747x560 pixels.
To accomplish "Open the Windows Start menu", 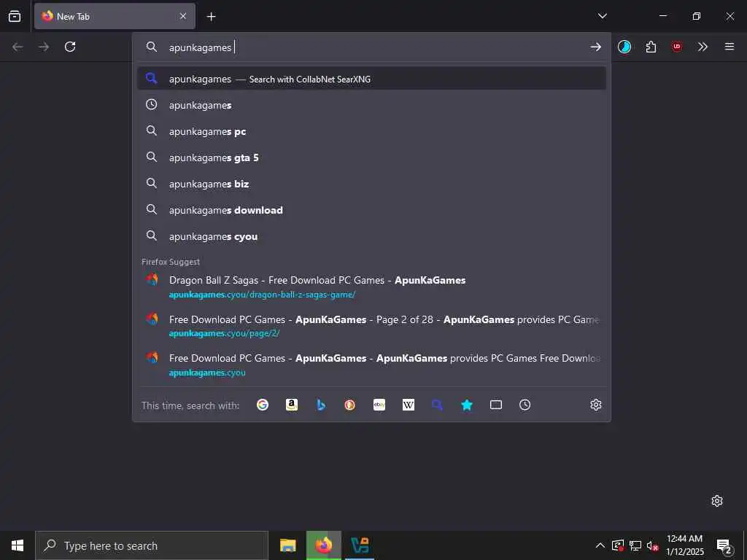I will tap(18, 545).
